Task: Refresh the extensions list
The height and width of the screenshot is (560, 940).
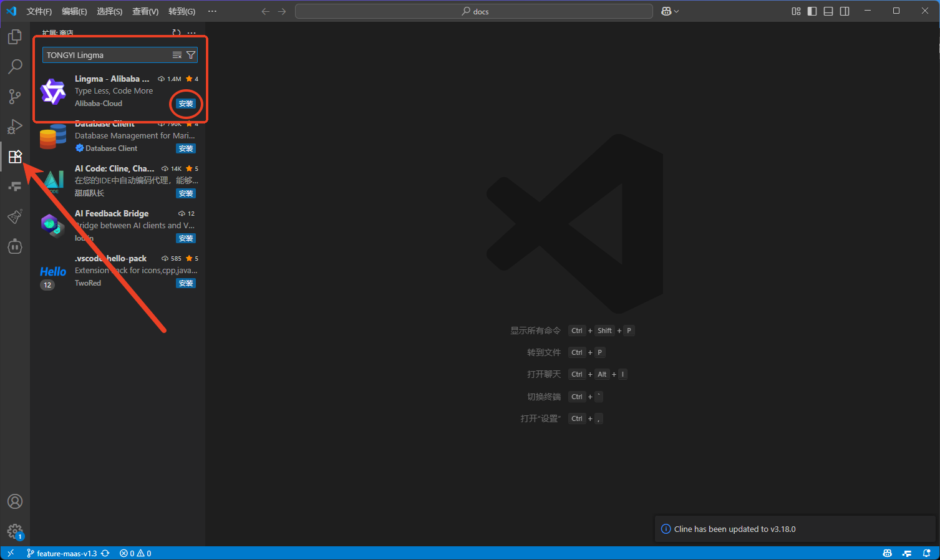Action: pos(177,33)
